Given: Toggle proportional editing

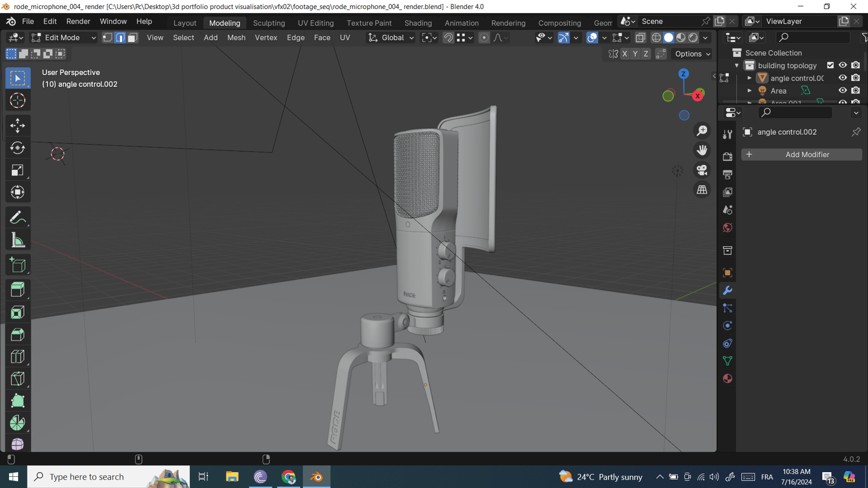Looking at the screenshot, I should pyautogui.click(x=484, y=38).
